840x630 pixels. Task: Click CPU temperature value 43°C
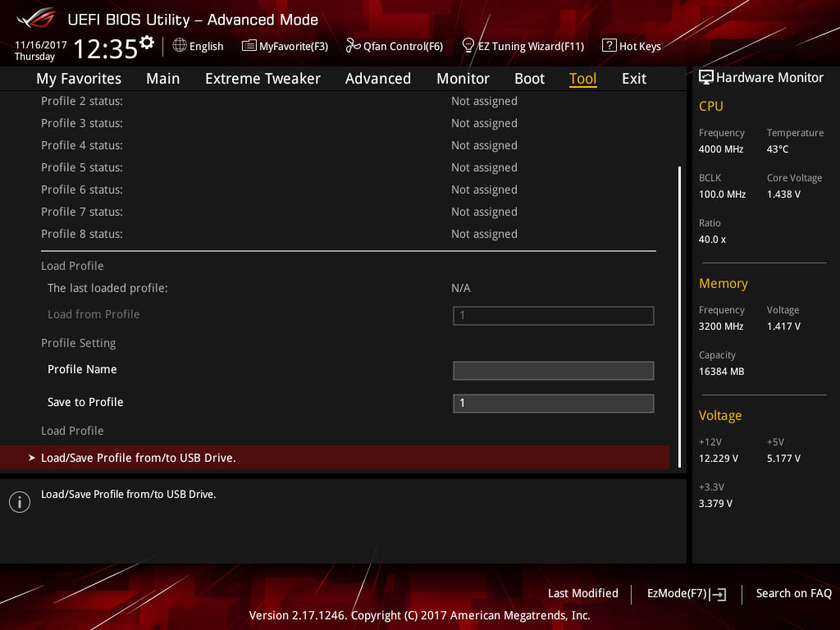tap(778, 149)
